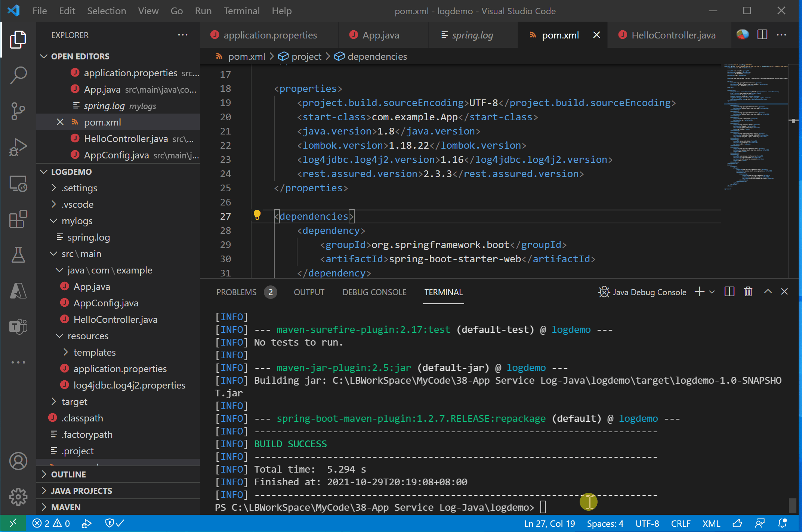Open the Manage gear menu

(18, 497)
